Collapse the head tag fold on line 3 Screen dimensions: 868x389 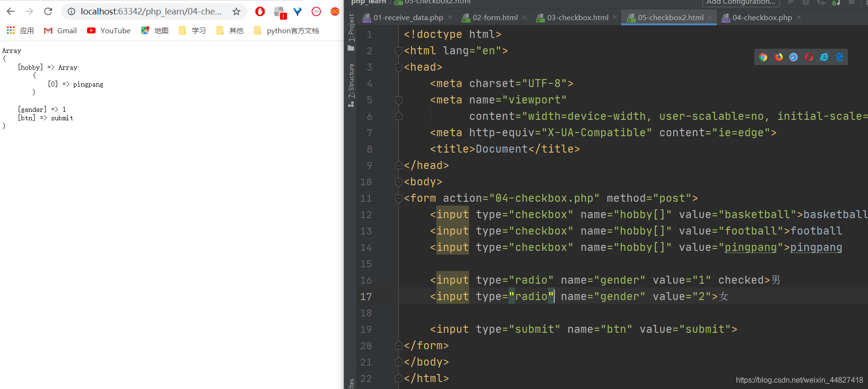coord(399,67)
